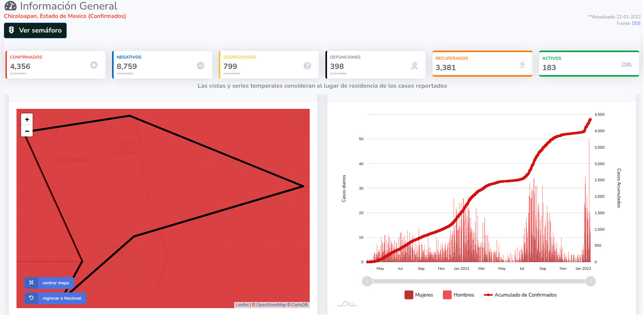The image size is (644, 315).
Task: Click the center-map arrows icon
Action: [31, 282]
